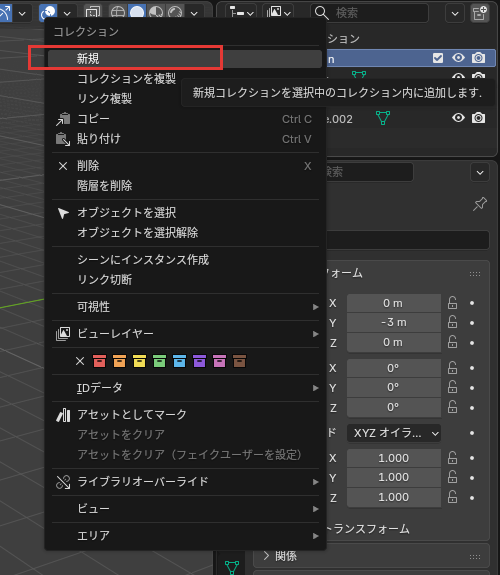Expand the 関係 panel
This screenshot has width=500, height=575.
371,556
